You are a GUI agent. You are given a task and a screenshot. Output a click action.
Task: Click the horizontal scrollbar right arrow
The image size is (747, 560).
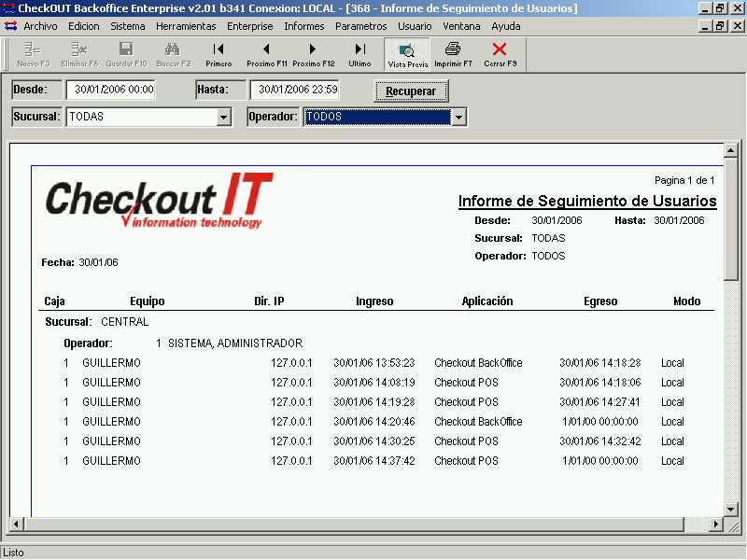click(715, 525)
